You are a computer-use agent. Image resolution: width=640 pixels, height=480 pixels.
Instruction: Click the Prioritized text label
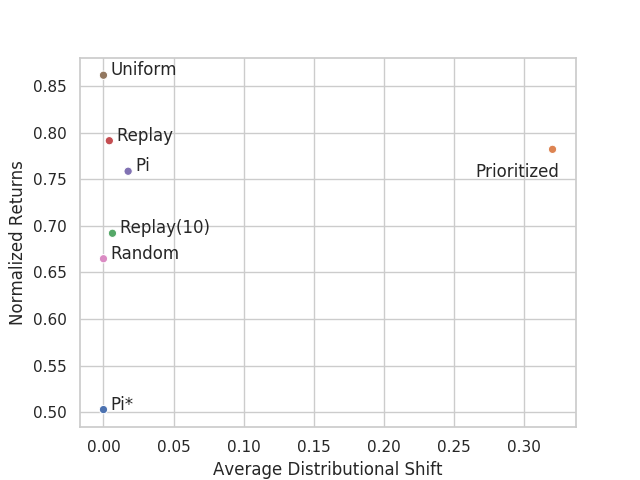click(x=517, y=171)
